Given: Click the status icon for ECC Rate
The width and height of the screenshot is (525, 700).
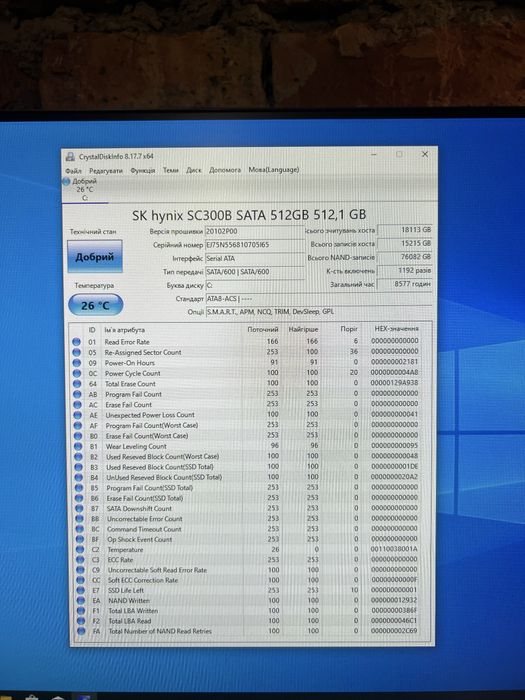Looking at the screenshot, I should click(x=80, y=560).
